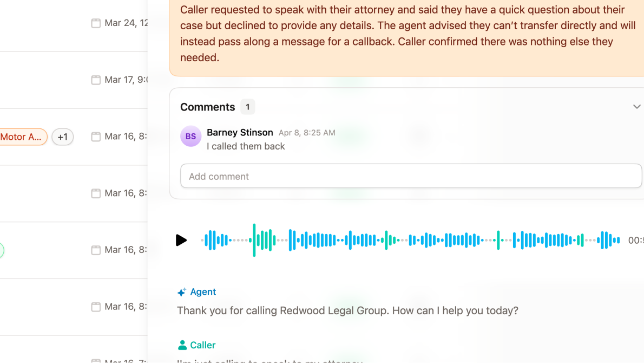Click the comment count badge showing 1
The width and height of the screenshot is (644, 363).
[247, 107]
